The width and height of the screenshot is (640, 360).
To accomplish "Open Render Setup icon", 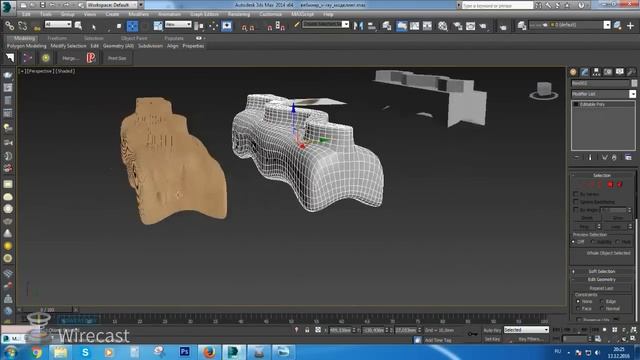I will tap(458, 26).
